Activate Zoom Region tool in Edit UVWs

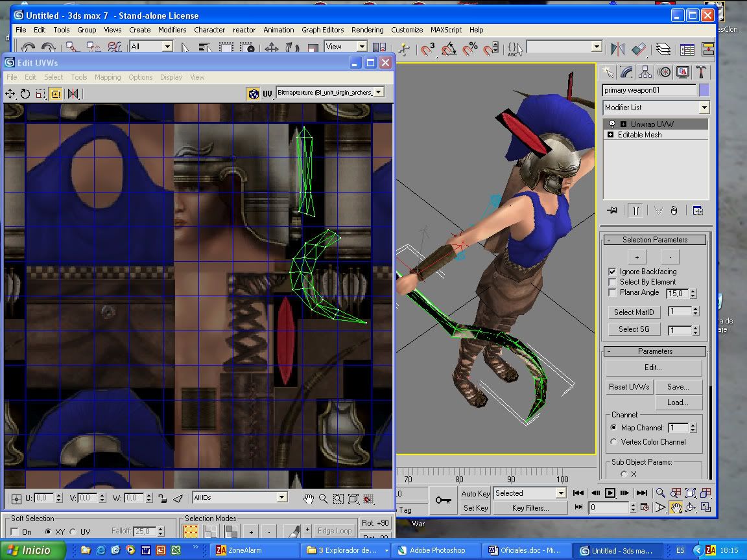pyautogui.click(x=338, y=498)
